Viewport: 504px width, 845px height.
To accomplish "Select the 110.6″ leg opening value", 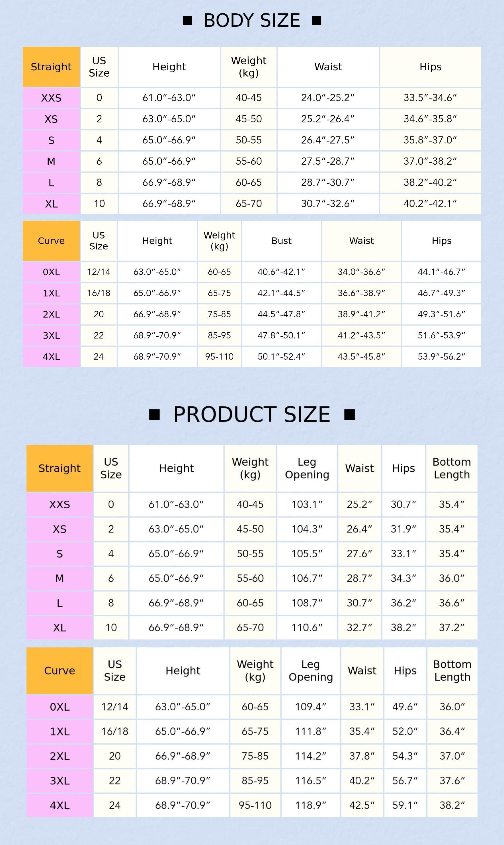I will coord(307,628).
